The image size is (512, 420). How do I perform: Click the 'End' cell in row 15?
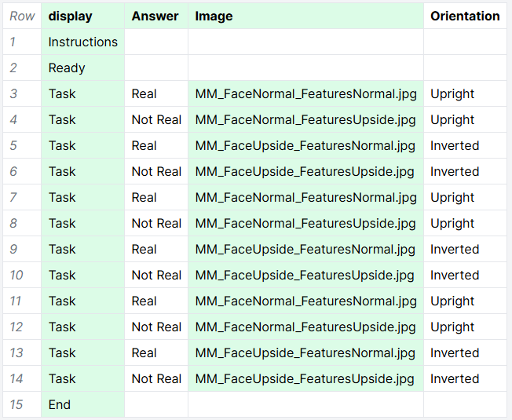pyautogui.click(x=82, y=404)
